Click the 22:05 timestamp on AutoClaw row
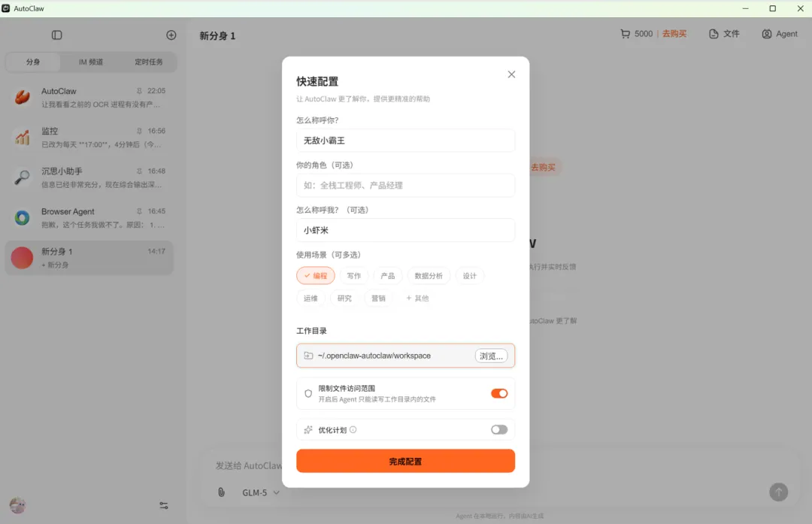This screenshot has height=524, width=812. [x=156, y=91]
